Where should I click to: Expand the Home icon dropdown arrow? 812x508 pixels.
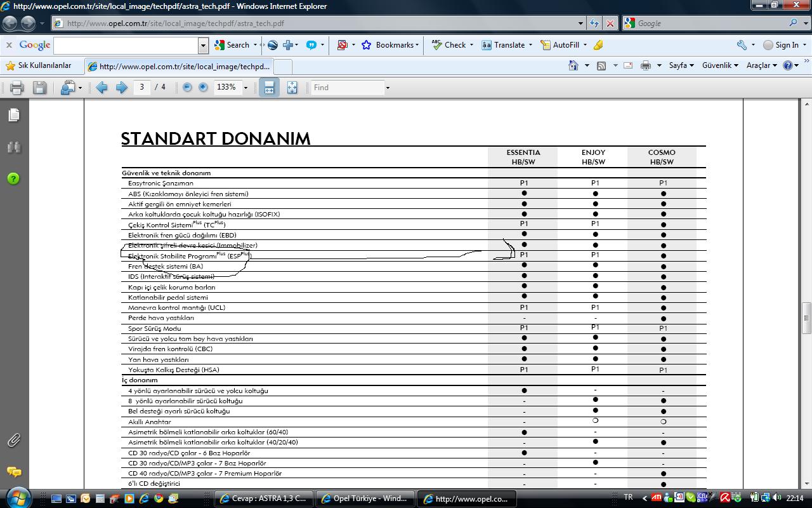pos(587,65)
